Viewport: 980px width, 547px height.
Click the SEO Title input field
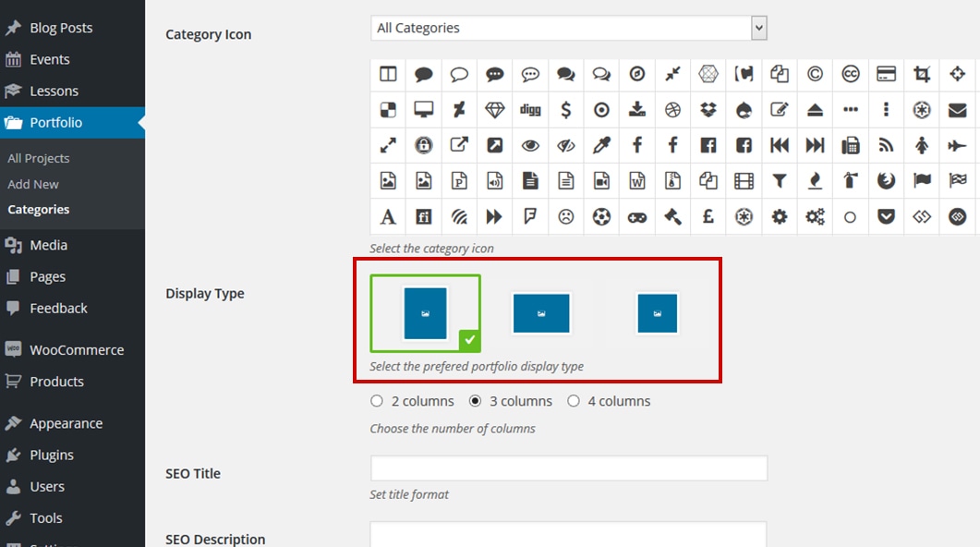[569, 468]
